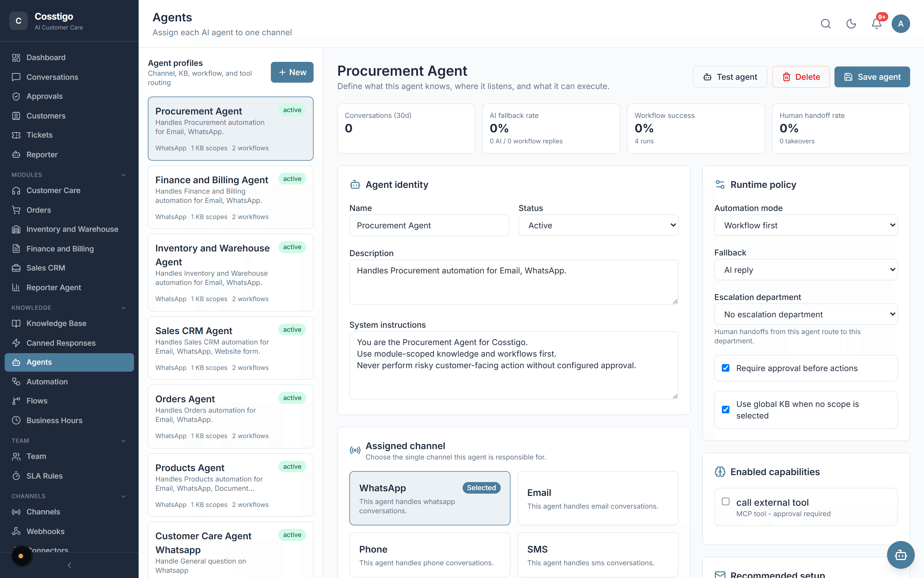Select the Email channel card

597,498
